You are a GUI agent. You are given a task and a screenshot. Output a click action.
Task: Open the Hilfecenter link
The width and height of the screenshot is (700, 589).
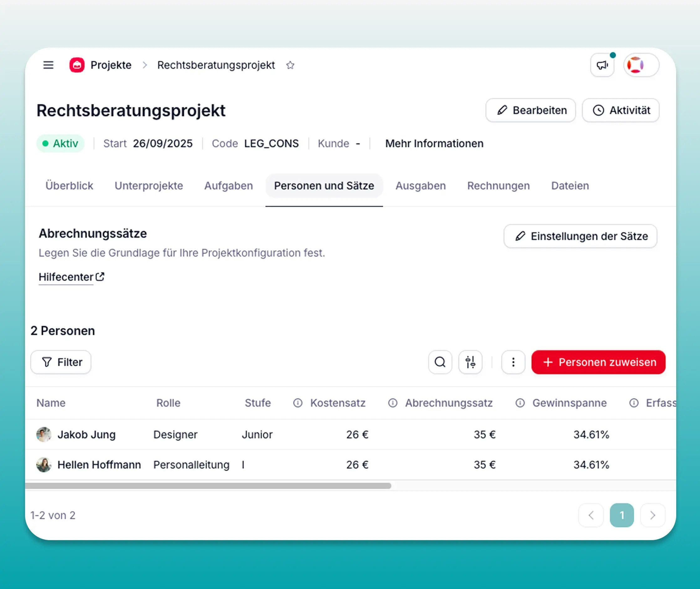click(66, 277)
